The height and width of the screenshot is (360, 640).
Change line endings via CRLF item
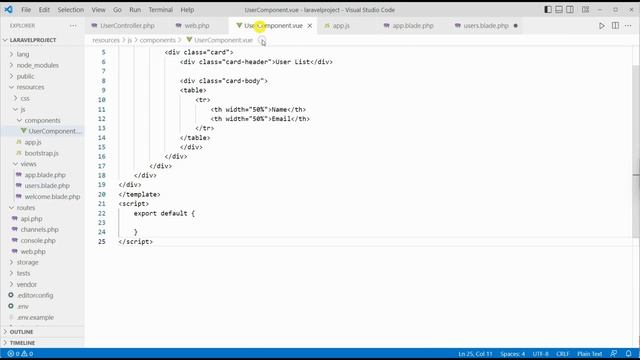point(562,354)
